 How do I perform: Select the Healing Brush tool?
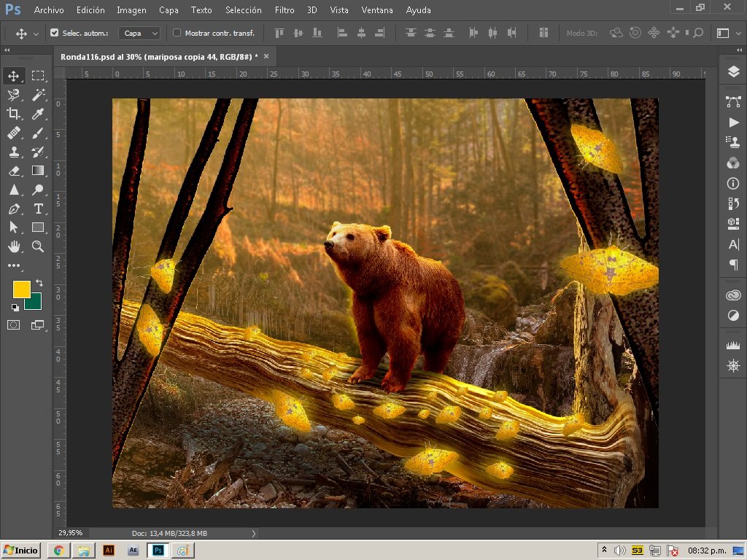pos(13,133)
